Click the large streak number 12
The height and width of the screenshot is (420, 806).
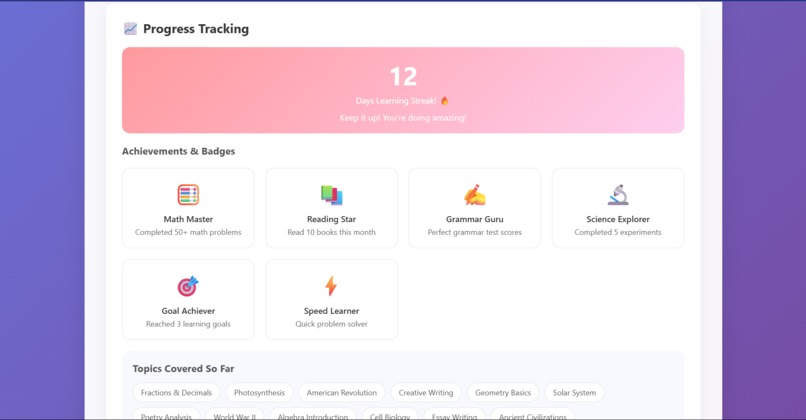403,77
